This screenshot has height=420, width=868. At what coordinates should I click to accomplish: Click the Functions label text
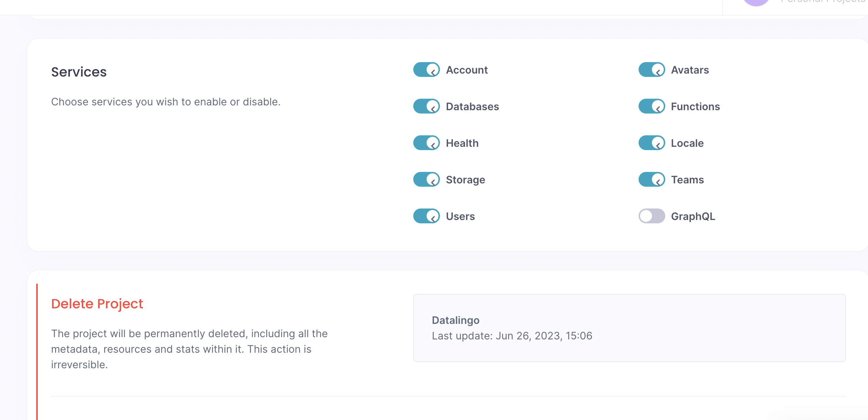695,106
